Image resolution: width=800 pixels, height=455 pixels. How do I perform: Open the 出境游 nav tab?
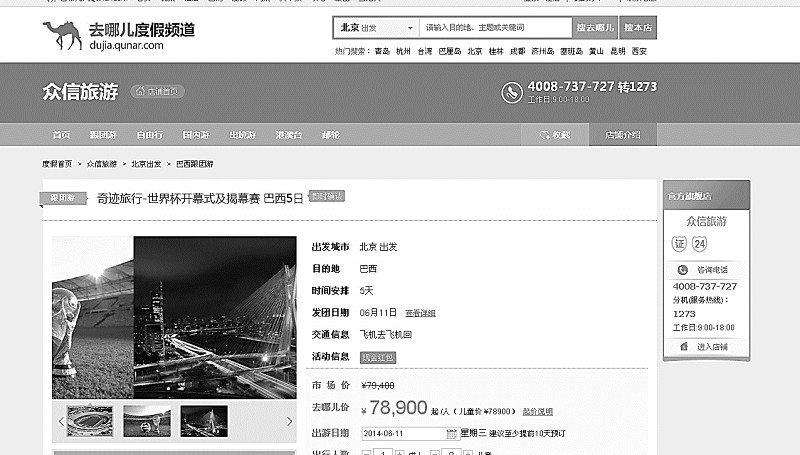(x=242, y=135)
